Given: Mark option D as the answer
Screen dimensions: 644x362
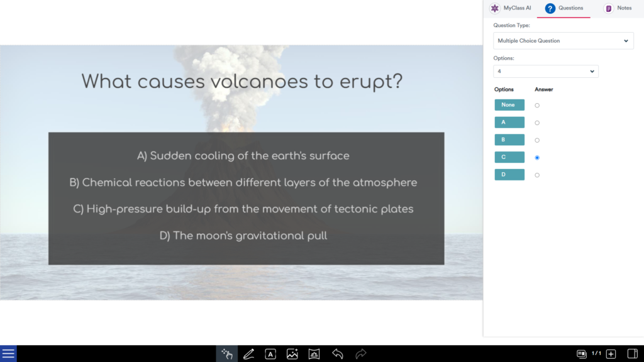Looking at the screenshot, I should (537, 175).
